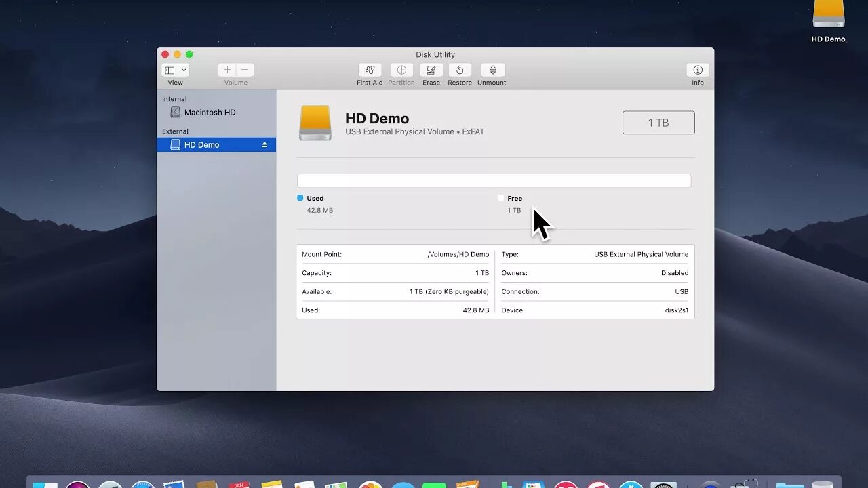Minimize the Disk Utility window
The width and height of the screenshot is (868, 488).
pos(177,54)
